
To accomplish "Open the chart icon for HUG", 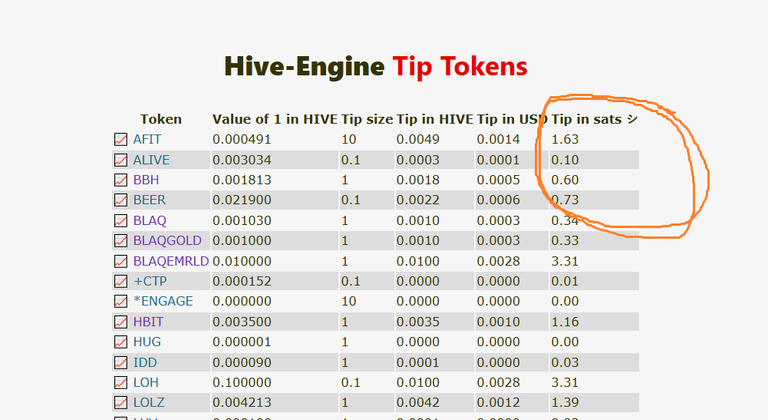I will click(x=120, y=342).
